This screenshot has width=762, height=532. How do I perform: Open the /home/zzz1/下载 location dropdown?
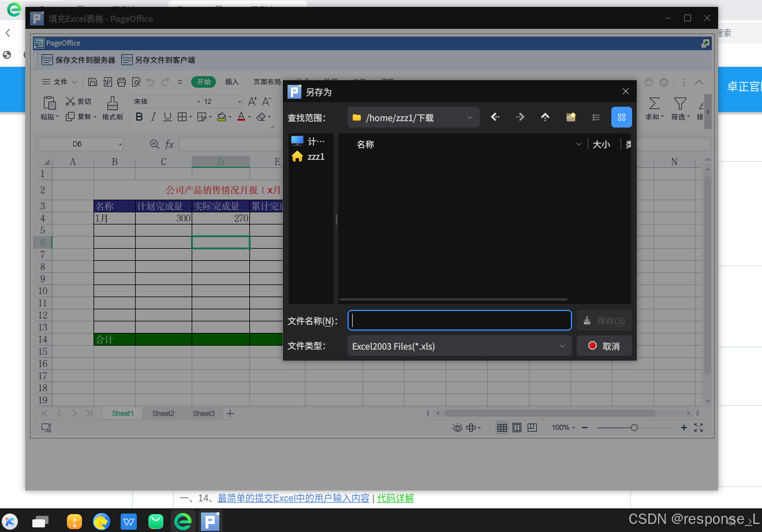[413, 117]
